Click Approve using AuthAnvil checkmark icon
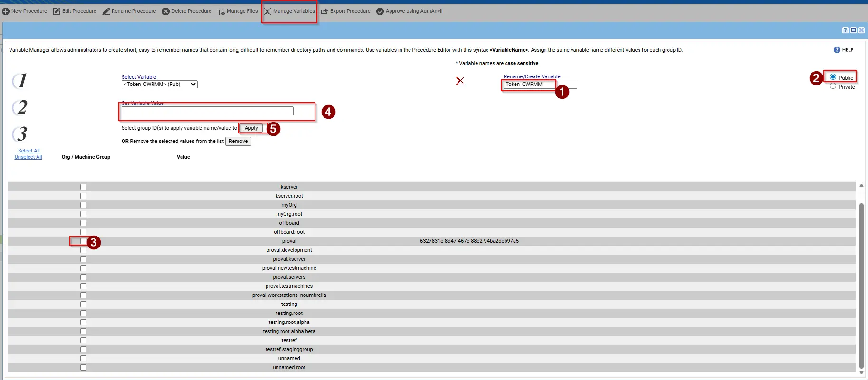This screenshot has width=868, height=380. pyautogui.click(x=380, y=11)
